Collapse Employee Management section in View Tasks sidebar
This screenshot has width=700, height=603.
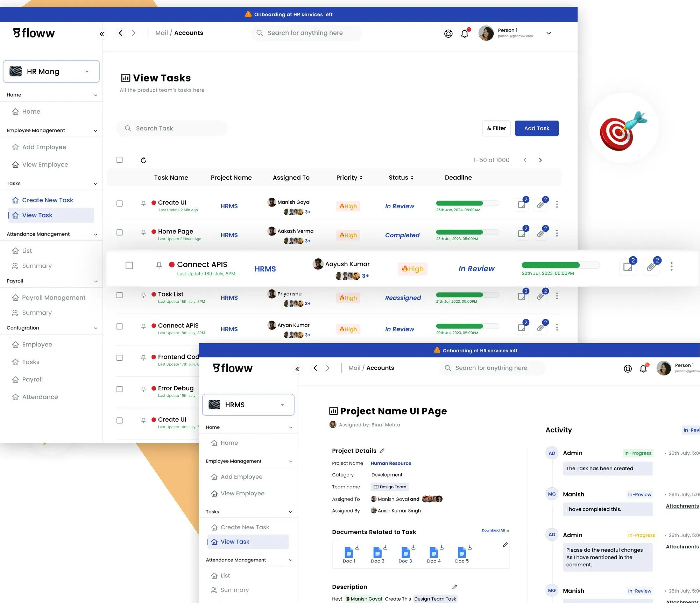(96, 131)
